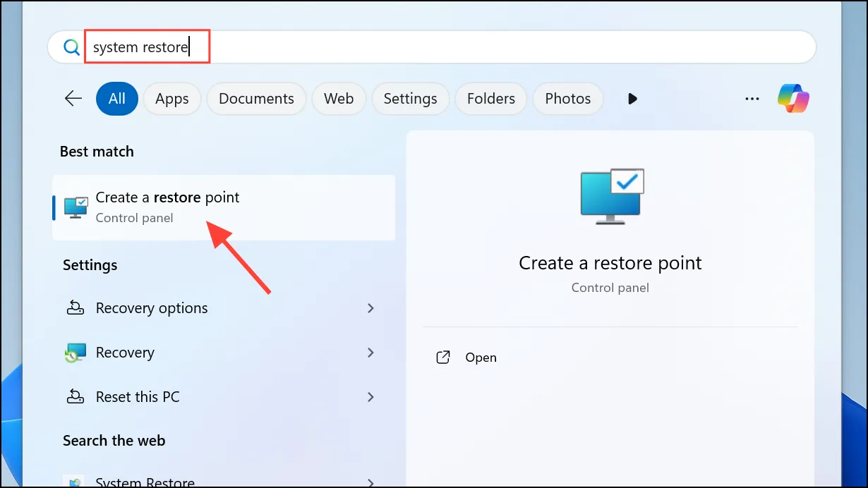The width and height of the screenshot is (868, 488).
Task: Open the three-dot options menu
Action: 752,99
